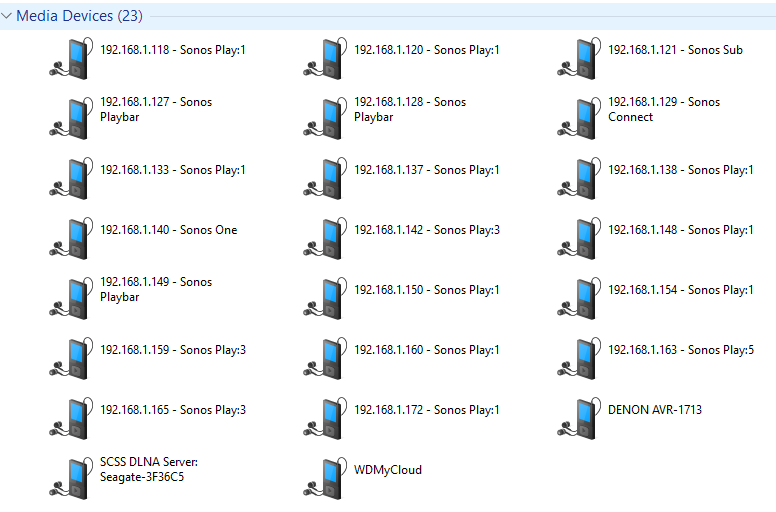
Task: Select the label "192.168.1.148 - Sonos Play:1"
Action: click(680, 230)
